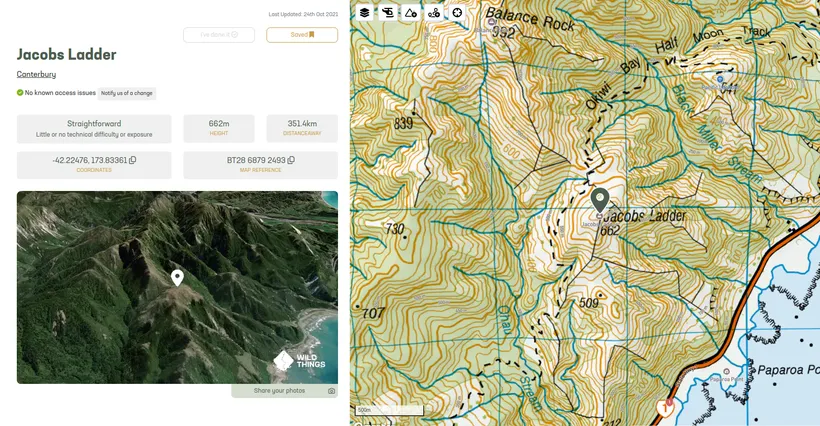Open the 3D terrain preview image

coord(177,287)
